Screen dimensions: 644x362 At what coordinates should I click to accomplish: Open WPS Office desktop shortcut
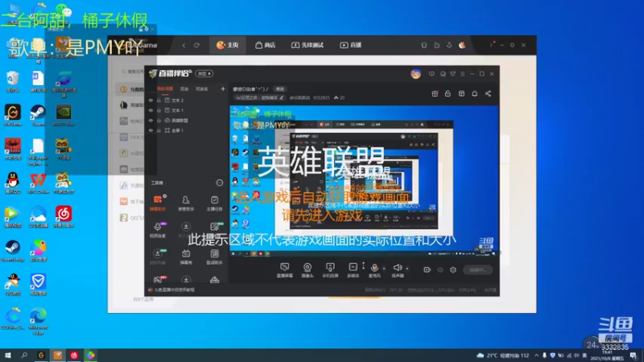[38, 183]
